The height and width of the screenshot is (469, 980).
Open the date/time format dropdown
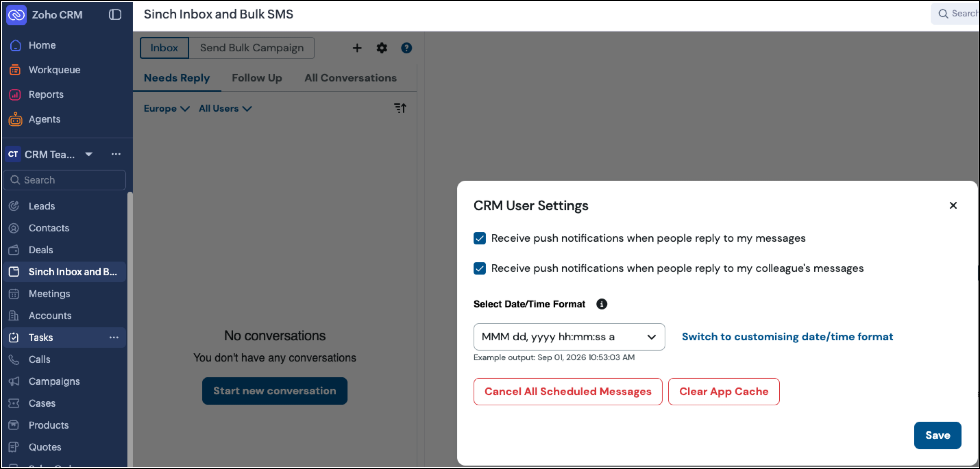click(569, 337)
